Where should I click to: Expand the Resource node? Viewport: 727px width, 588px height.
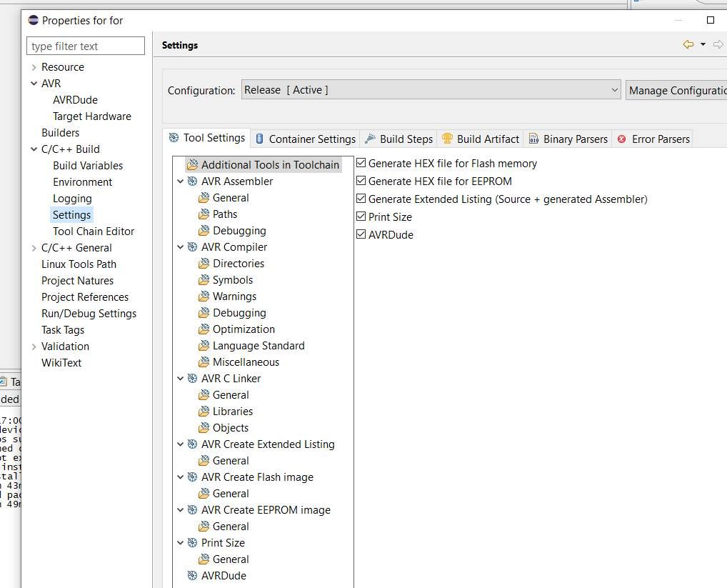(x=34, y=67)
